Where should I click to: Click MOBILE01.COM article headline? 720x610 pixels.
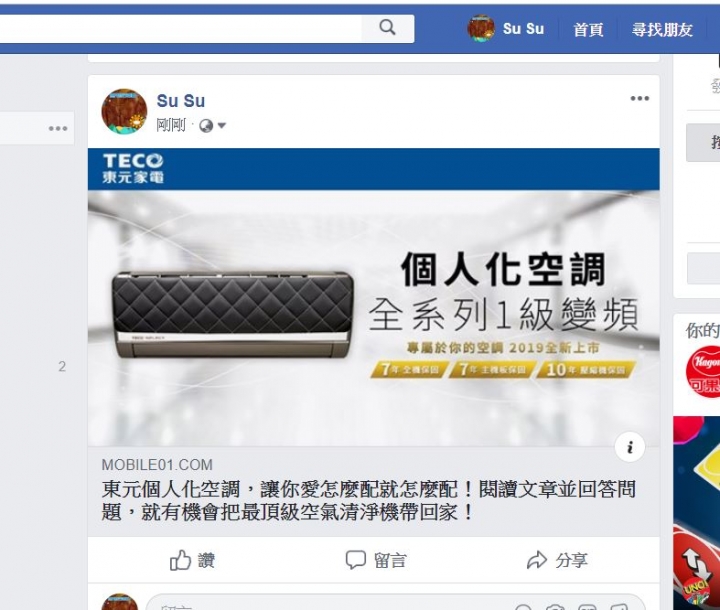click(368, 501)
